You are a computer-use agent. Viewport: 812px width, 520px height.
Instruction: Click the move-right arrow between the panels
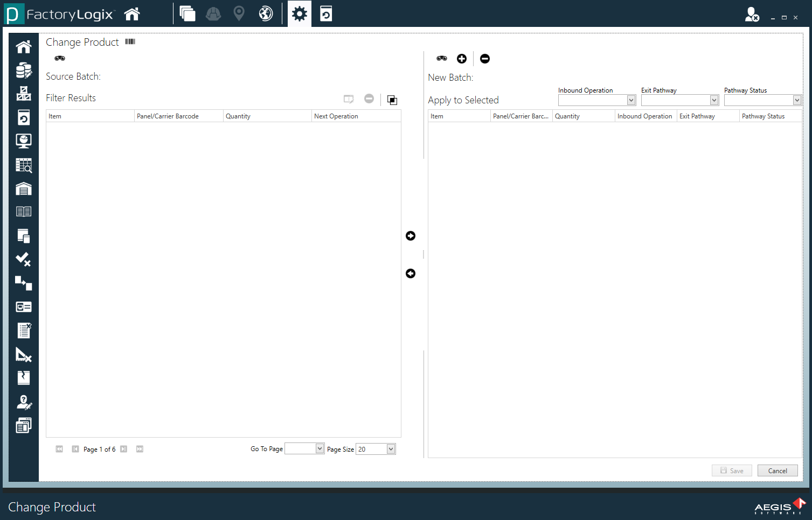411,235
